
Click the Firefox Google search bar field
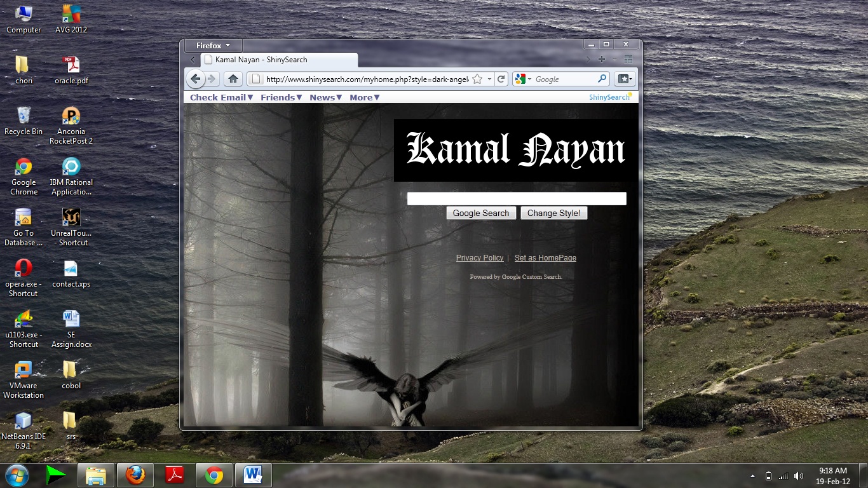pyautogui.click(x=564, y=79)
